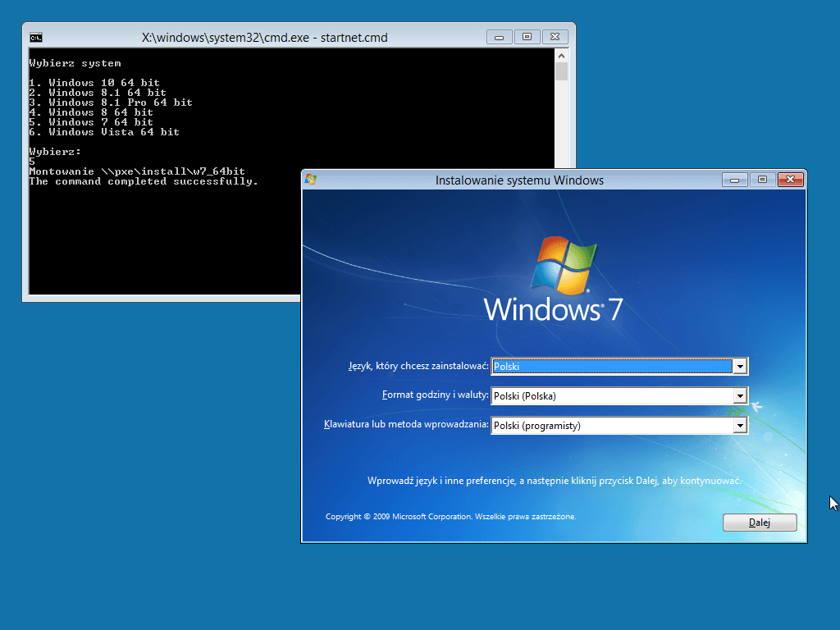
Task: Click the cmd window vertical scrollbar thumb
Action: pos(561,71)
